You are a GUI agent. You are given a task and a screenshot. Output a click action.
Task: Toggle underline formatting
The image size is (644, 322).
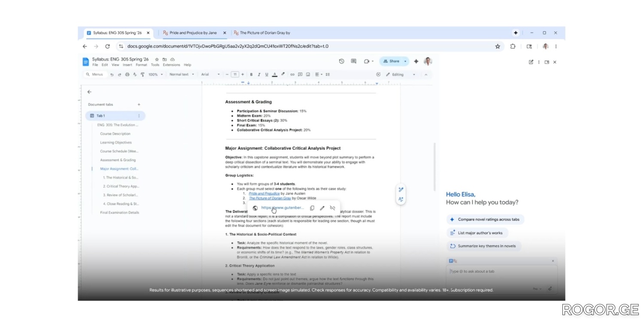(267, 75)
